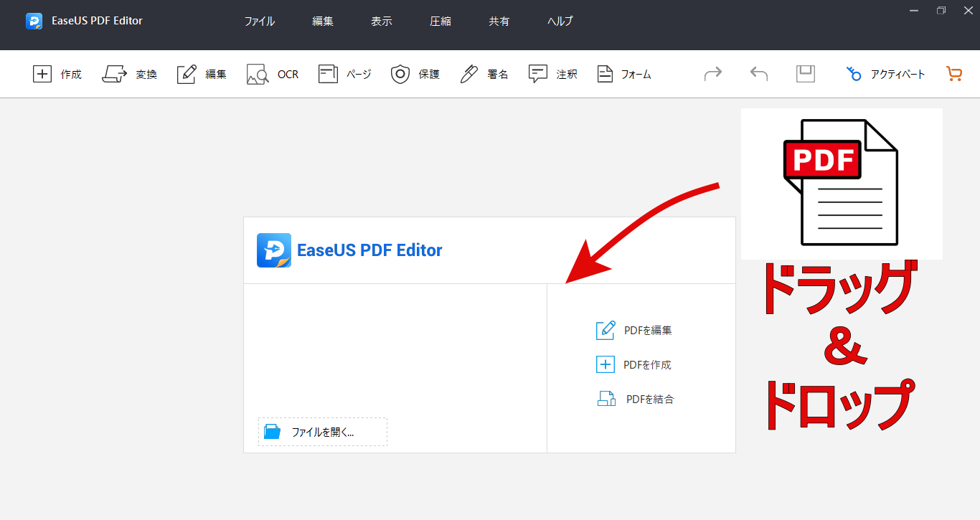Click the blue folder icon in ファイルを開く
This screenshot has width=980, height=520.
[272, 432]
